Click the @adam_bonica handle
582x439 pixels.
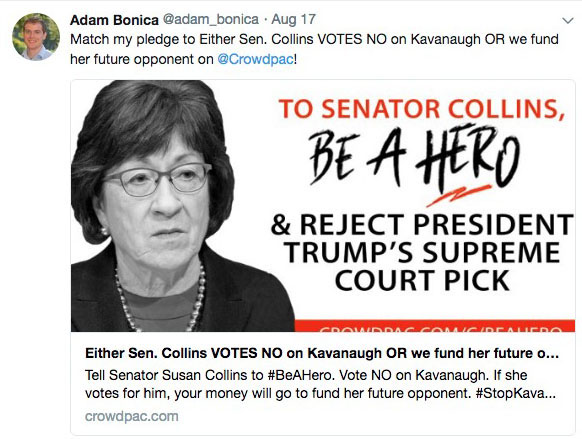[x=211, y=19]
